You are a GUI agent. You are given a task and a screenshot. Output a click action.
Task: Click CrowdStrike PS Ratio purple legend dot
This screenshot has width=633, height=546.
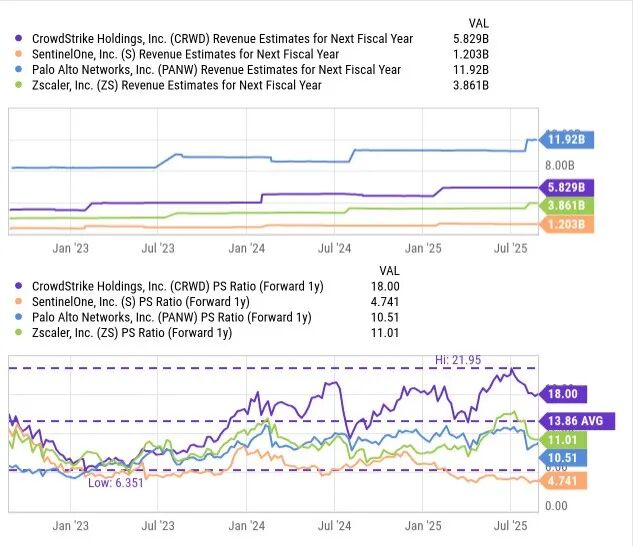(x=19, y=286)
